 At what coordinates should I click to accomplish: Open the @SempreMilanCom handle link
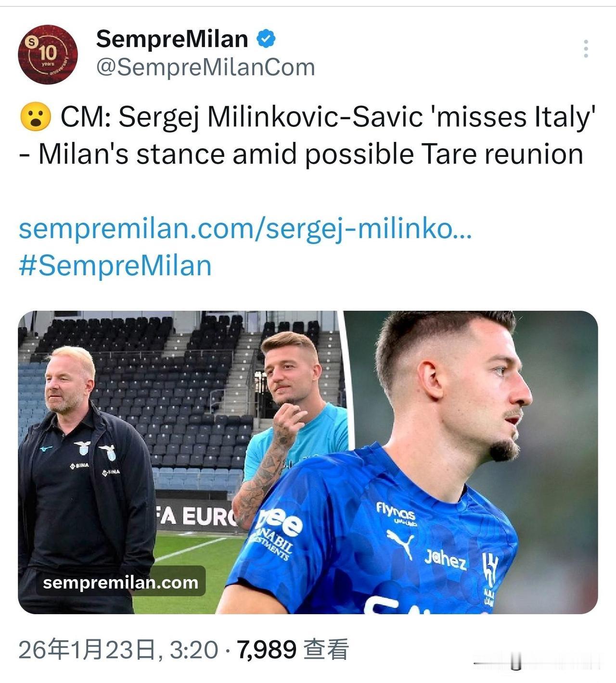[x=205, y=67]
